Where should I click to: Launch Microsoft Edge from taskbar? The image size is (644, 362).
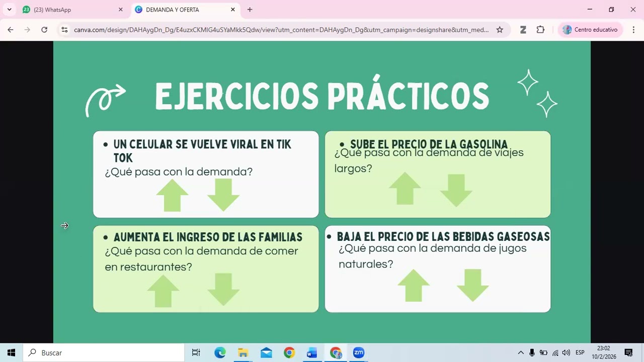[220, 352]
